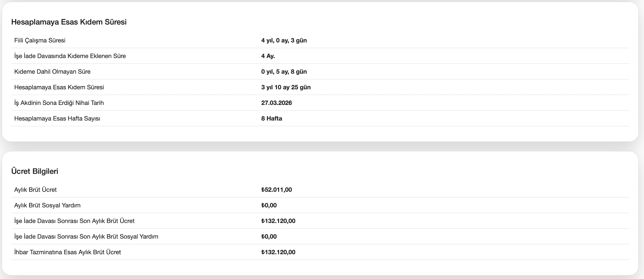
Task: Click the "4 Ay." value
Action: click(268, 56)
